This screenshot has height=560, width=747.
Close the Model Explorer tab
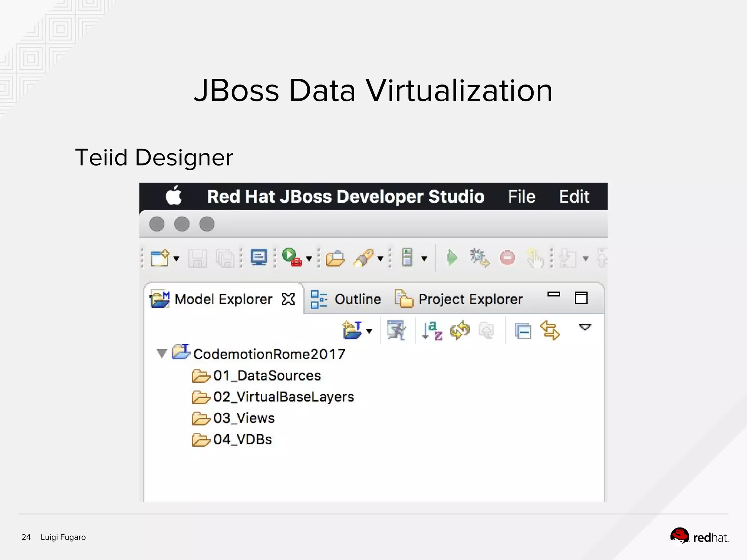[288, 299]
